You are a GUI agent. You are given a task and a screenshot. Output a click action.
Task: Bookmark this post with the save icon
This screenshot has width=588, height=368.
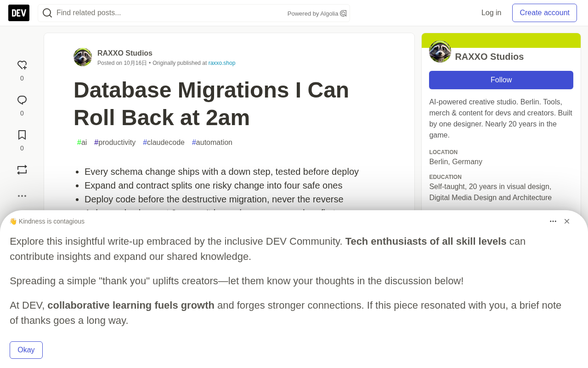point(22,135)
